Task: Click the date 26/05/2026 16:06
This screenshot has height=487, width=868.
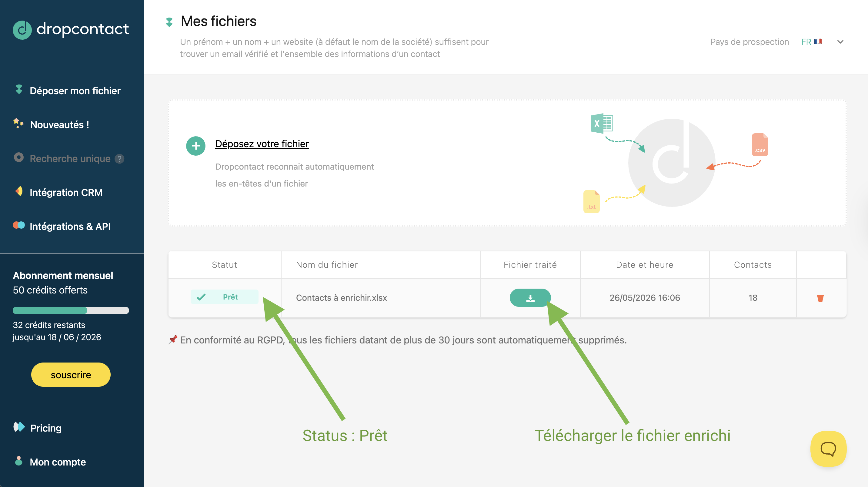Action: 645,298
